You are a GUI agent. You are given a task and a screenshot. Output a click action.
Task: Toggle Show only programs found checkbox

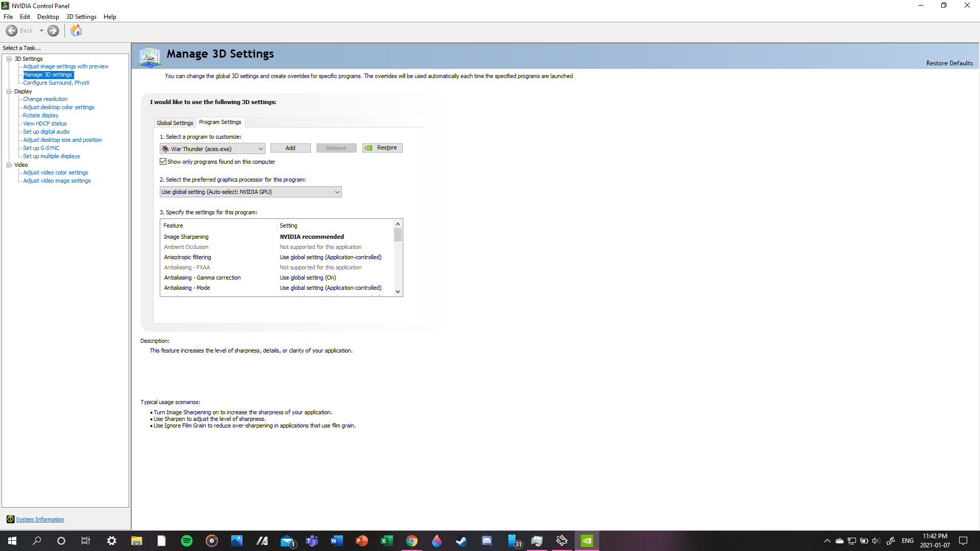[163, 162]
